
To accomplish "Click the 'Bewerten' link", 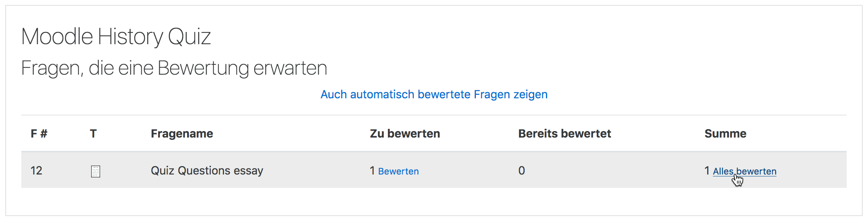I will click(x=398, y=171).
